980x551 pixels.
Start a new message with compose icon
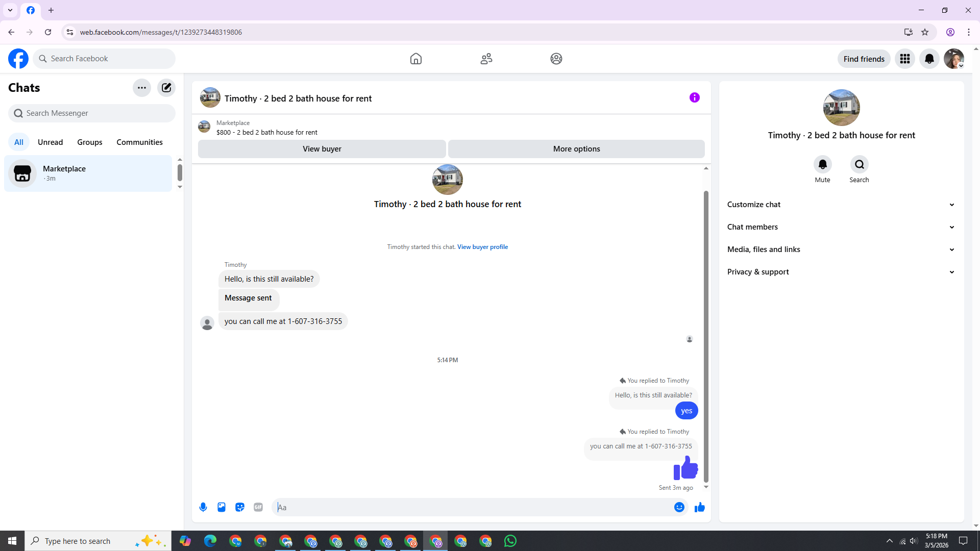point(166,88)
